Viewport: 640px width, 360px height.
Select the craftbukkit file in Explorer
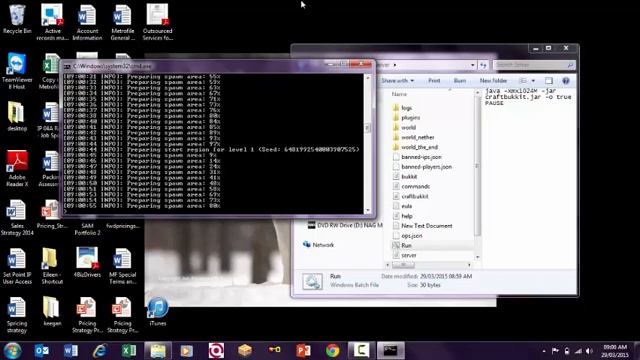[410, 196]
